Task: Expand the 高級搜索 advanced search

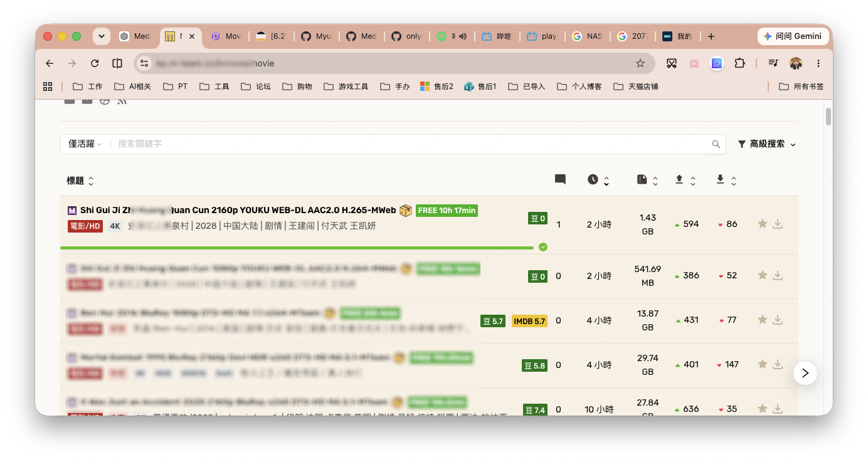Action: (x=767, y=144)
